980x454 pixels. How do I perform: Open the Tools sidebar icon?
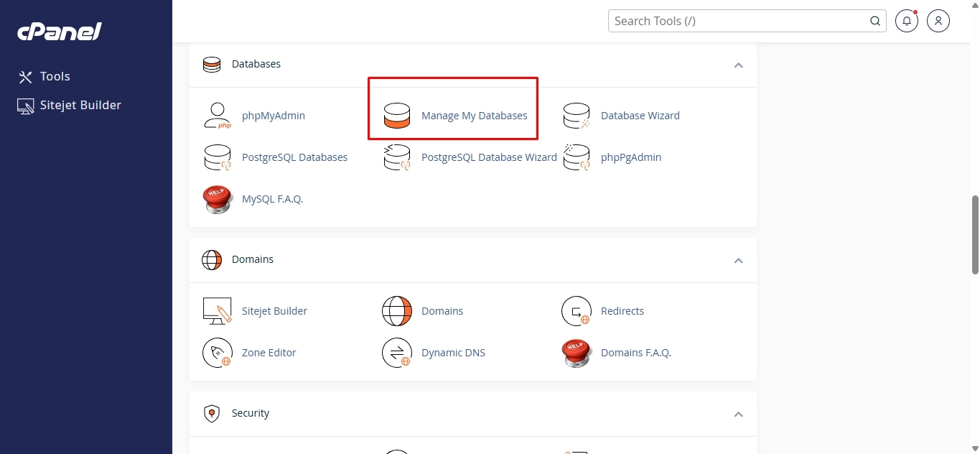pyautogui.click(x=26, y=77)
